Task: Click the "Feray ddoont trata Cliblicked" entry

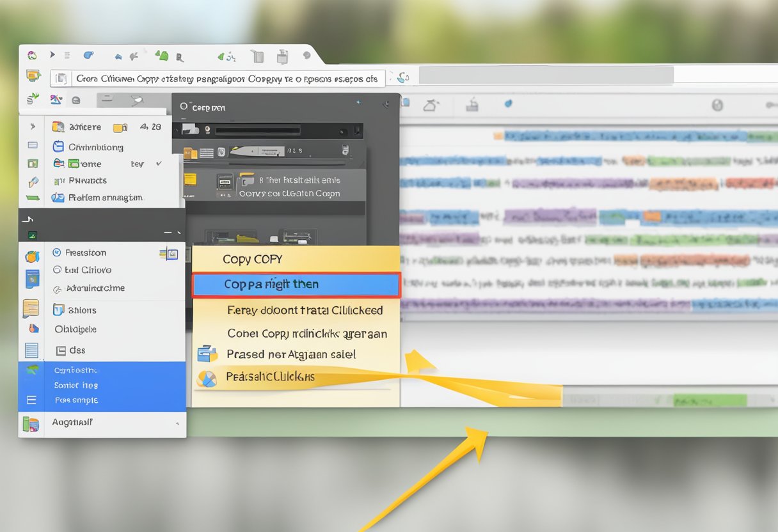Action: [305, 310]
